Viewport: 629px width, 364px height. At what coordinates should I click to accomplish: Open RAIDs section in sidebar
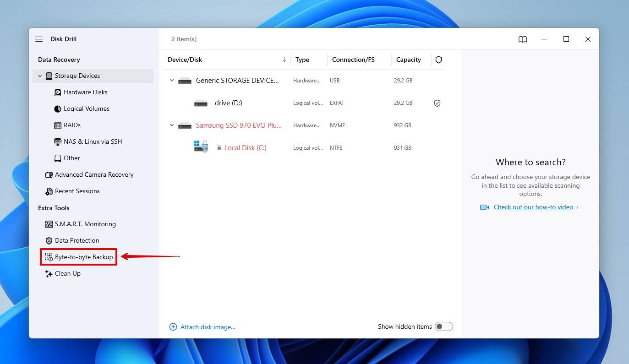tap(72, 125)
